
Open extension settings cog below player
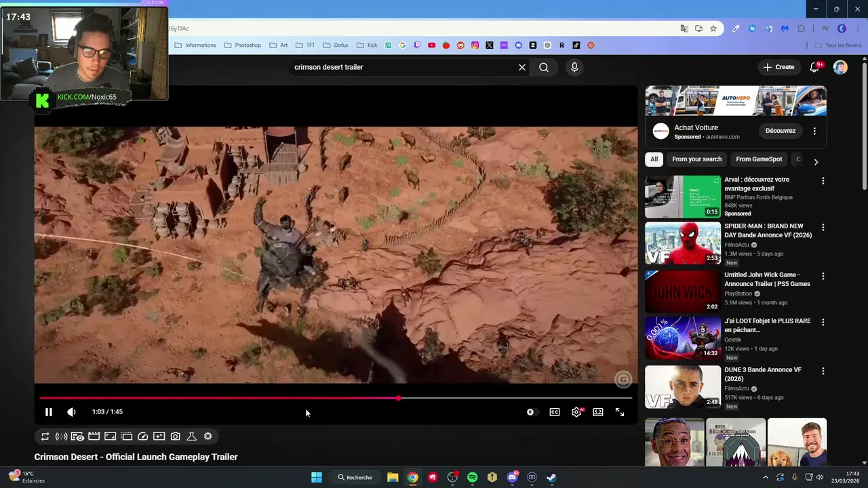click(208, 436)
